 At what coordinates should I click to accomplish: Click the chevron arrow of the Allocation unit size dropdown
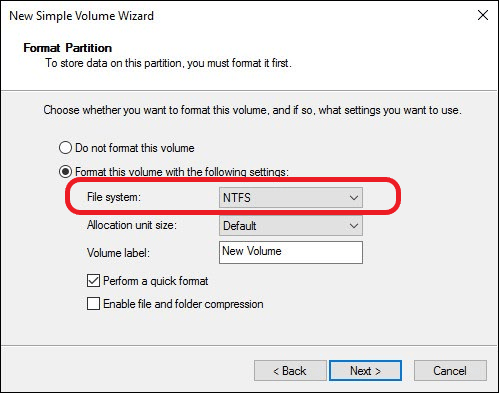point(354,226)
